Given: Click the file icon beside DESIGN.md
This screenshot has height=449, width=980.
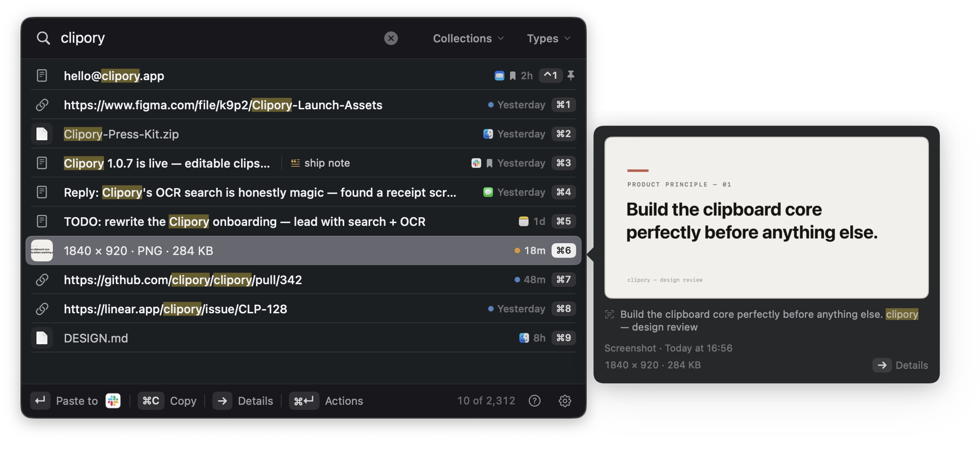Looking at the screenshot, I should [x=42, y=338].
